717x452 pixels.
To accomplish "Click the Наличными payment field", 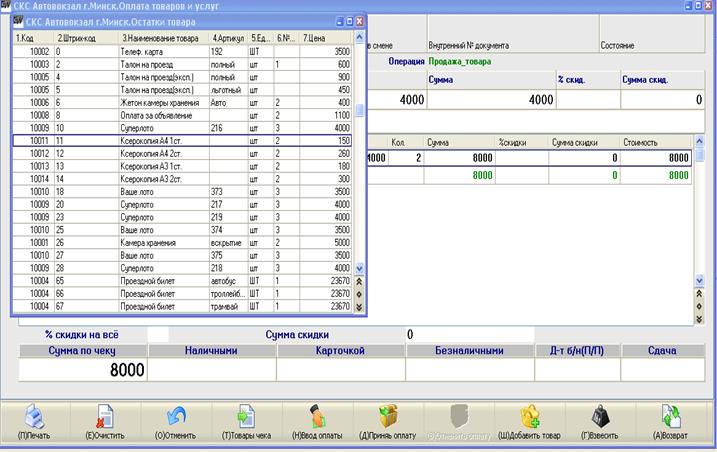I will 212,369.
